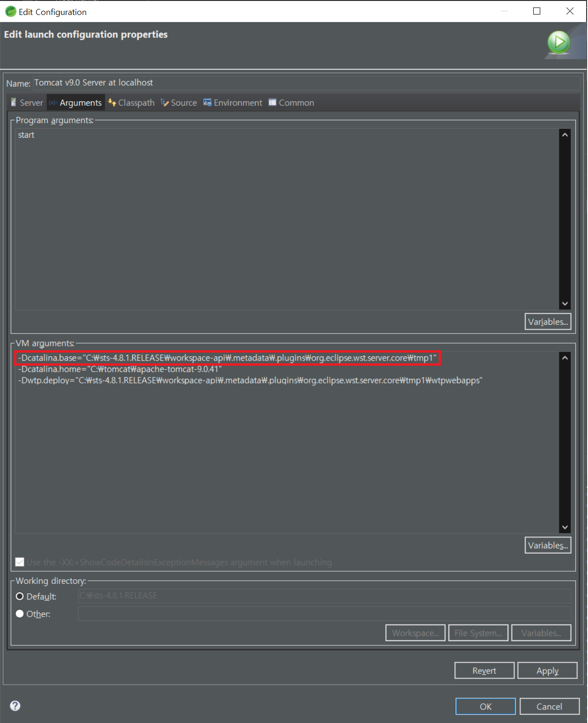Click the Default working directory path field
Viewport: 588px width, 723px height.
(324, 596)
